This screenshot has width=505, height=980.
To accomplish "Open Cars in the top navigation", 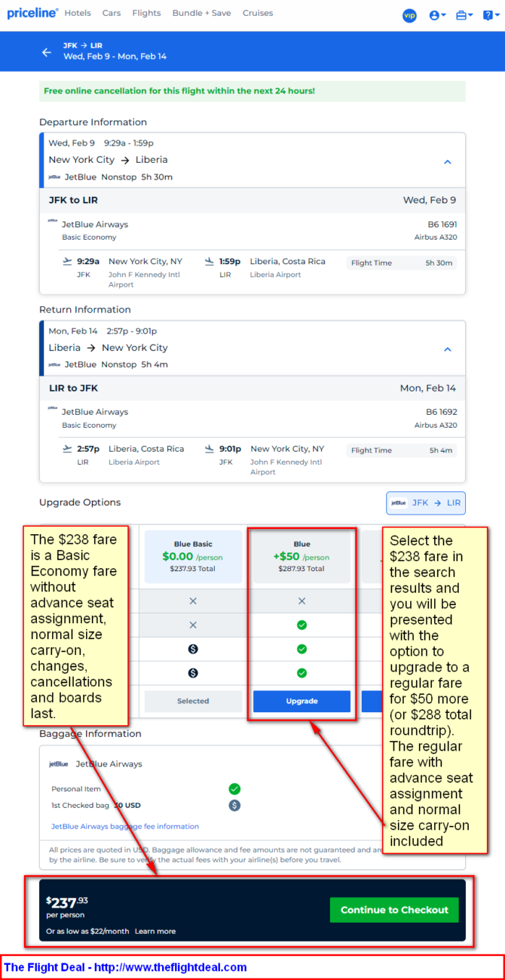I will click(112, 13).
